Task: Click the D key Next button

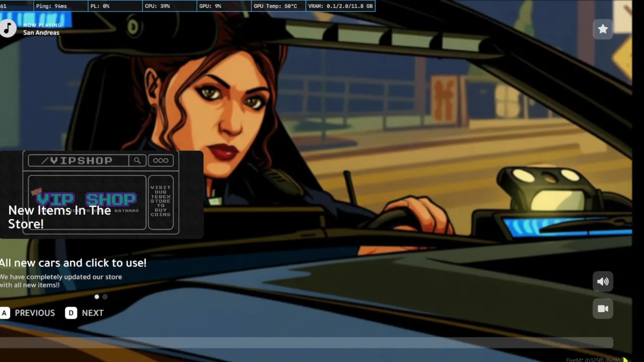Action: [x=85, y=313]
